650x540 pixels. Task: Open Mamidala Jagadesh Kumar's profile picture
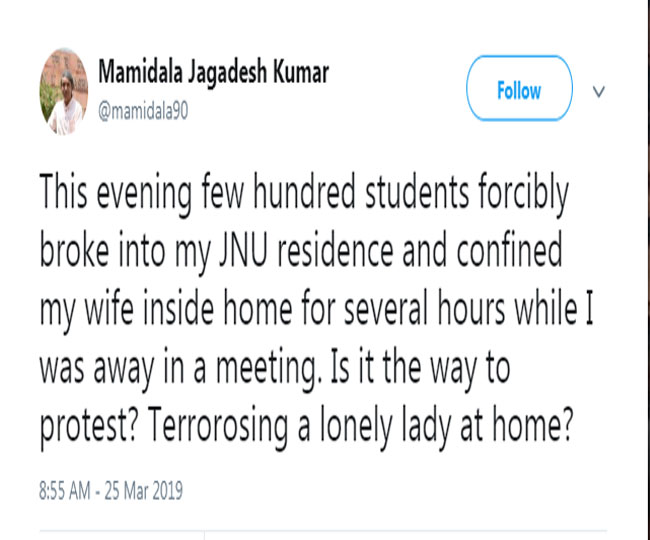pyautogui.click(x=64, y=92)
